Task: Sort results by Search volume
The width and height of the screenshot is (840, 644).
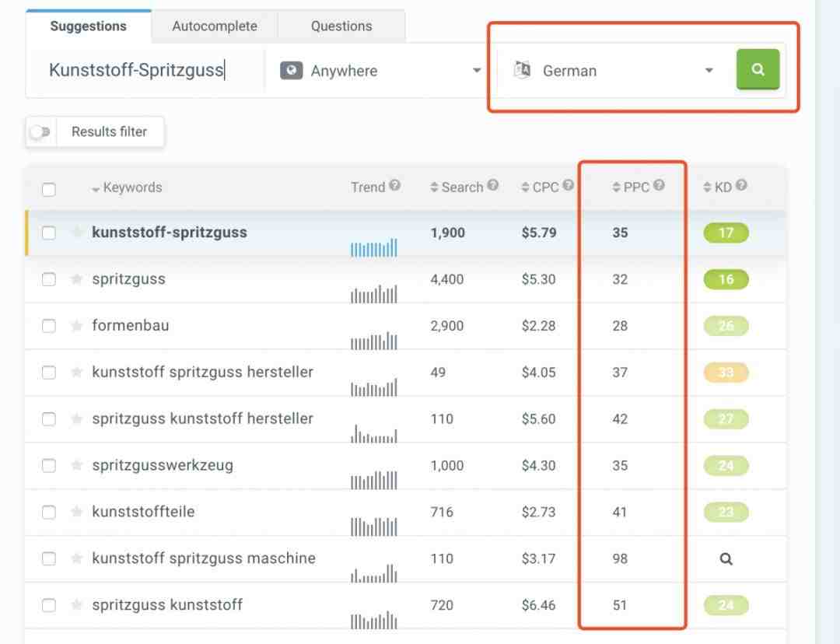Action: click(464, 187)
